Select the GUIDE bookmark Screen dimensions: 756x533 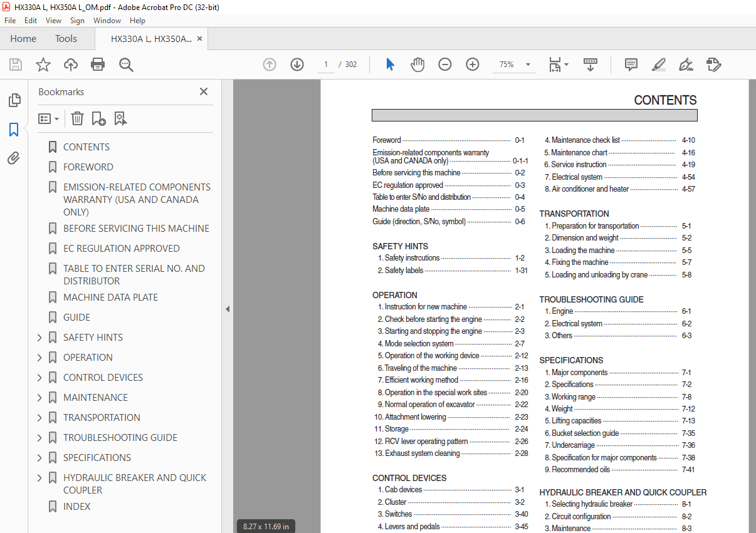(76, 318)
